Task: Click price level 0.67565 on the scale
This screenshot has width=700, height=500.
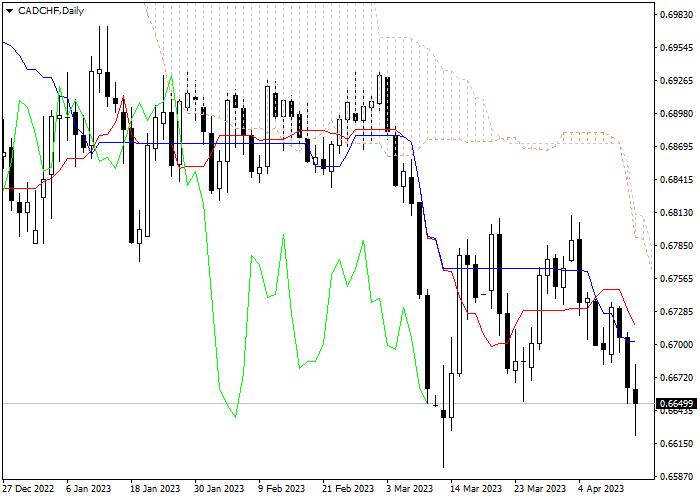Action: [x=676, y=279]
